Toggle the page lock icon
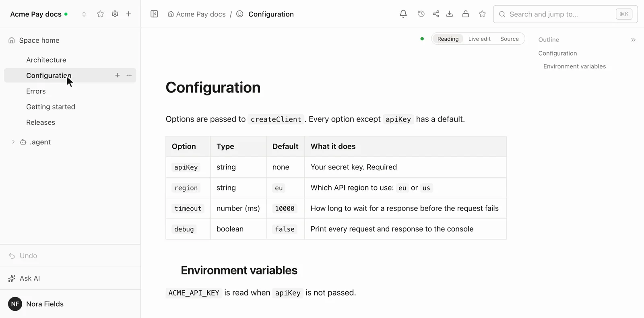The image size is (644, 318). pyautogui.click(x=465, y=14)
